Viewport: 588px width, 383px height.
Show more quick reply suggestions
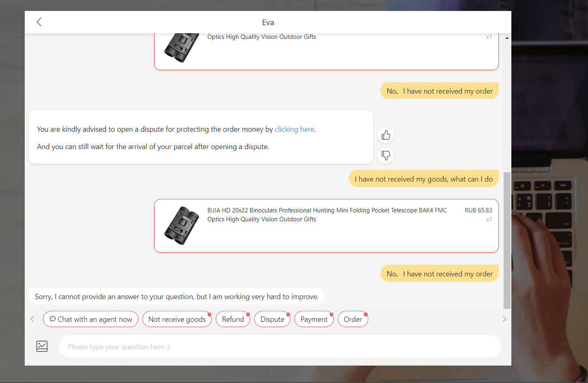coord(504,319)
